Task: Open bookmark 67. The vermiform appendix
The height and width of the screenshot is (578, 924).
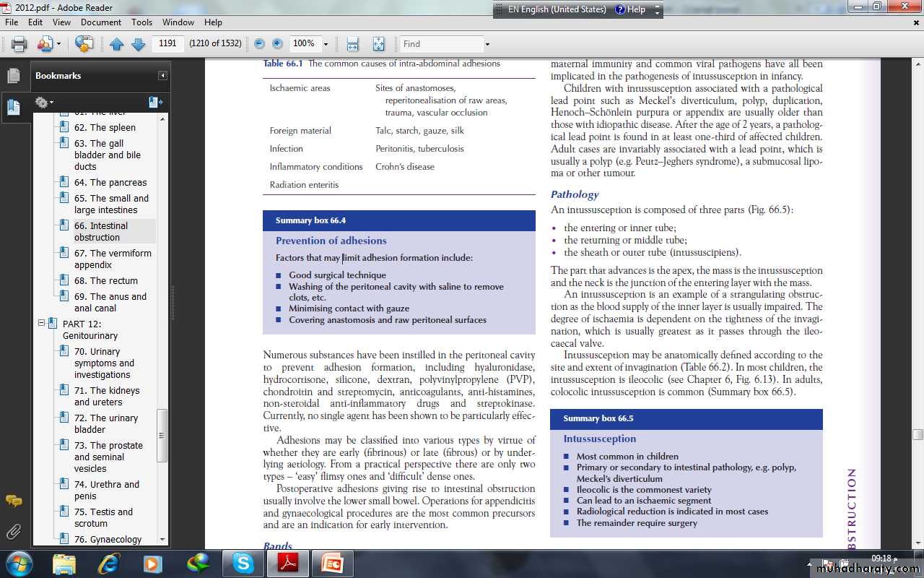Action: [113, 259]
